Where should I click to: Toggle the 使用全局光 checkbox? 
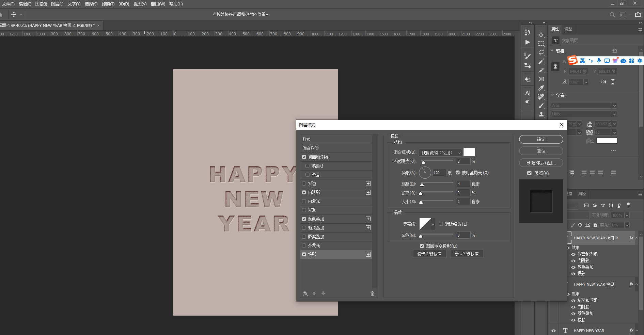(458, 173)
